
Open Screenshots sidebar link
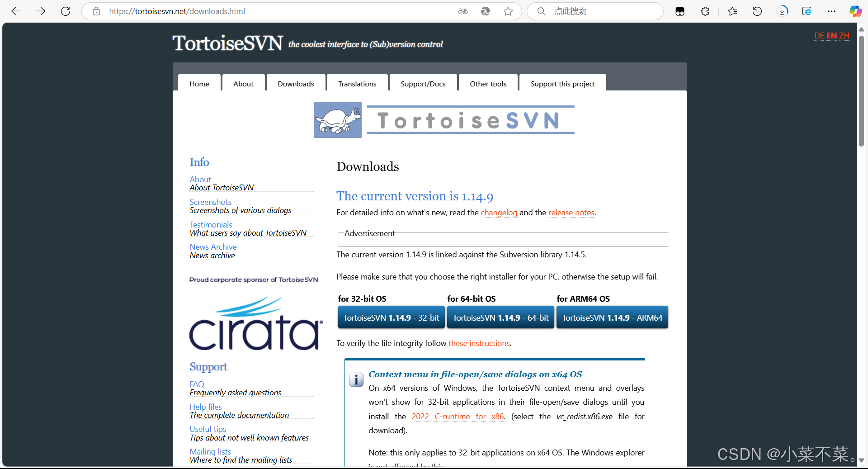[x=211, y=202]
